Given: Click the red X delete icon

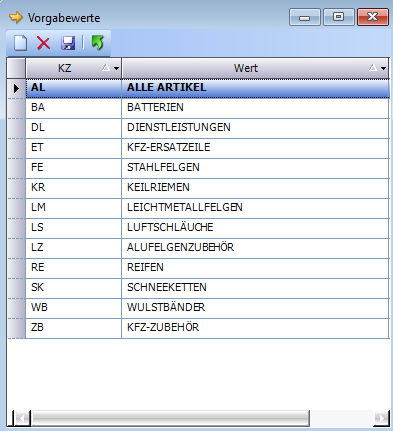Looking at the screenshot, I should (43, 43).
